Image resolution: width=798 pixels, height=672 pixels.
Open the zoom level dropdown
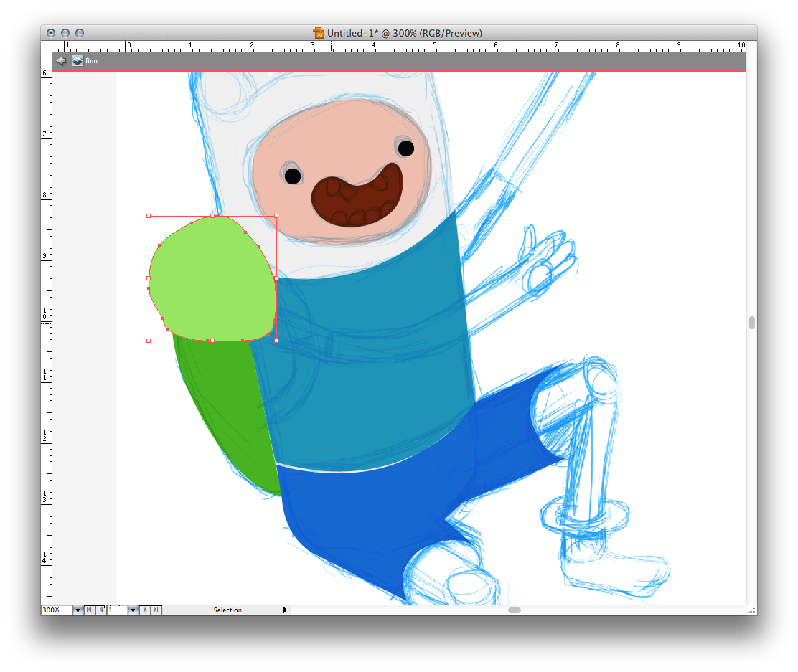click(x=78, y=610)
